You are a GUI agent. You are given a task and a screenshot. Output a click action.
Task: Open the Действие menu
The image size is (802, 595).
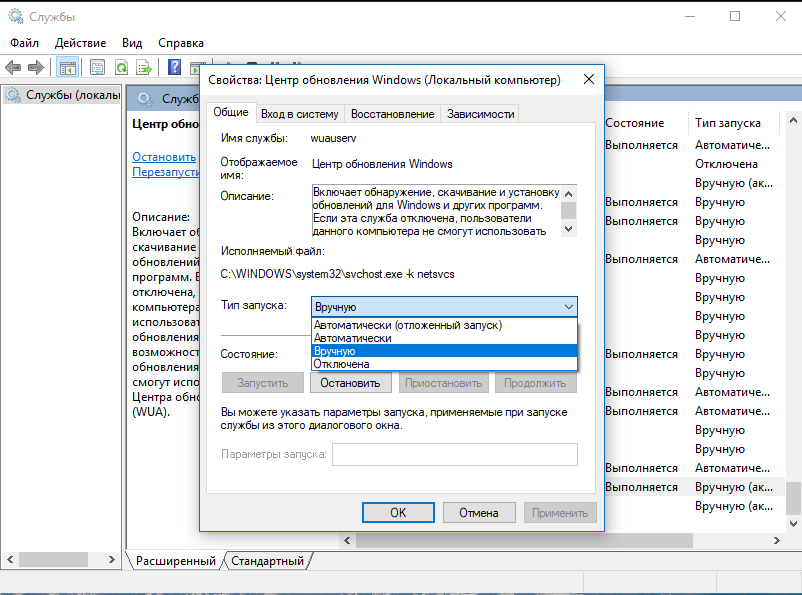pos(80,43)
